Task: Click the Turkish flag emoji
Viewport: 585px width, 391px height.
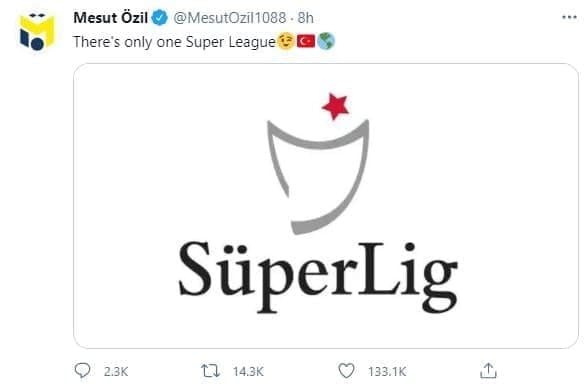Action: [x=306, y=41]
